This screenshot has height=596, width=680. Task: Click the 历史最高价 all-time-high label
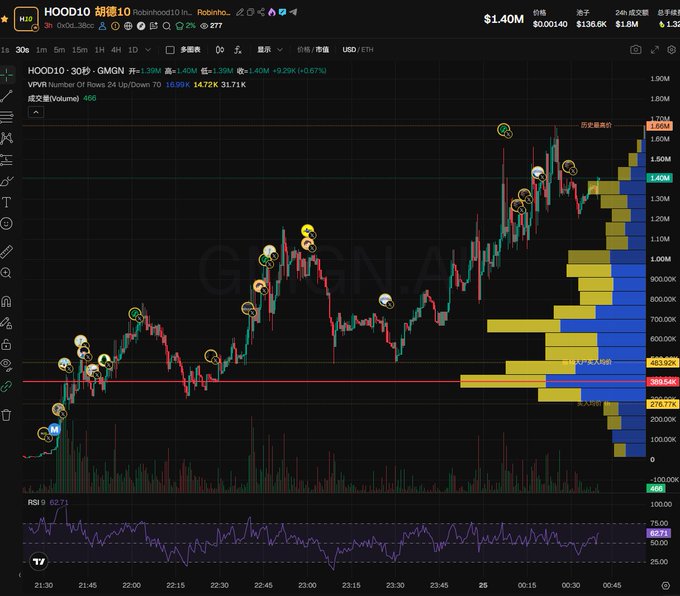(x=596, y=125)
